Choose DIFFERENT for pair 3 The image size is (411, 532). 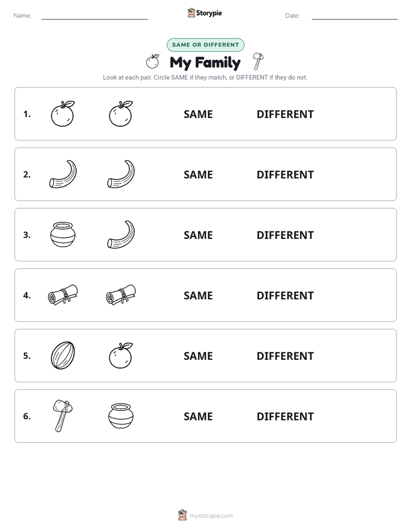click(x=285, y=235)
